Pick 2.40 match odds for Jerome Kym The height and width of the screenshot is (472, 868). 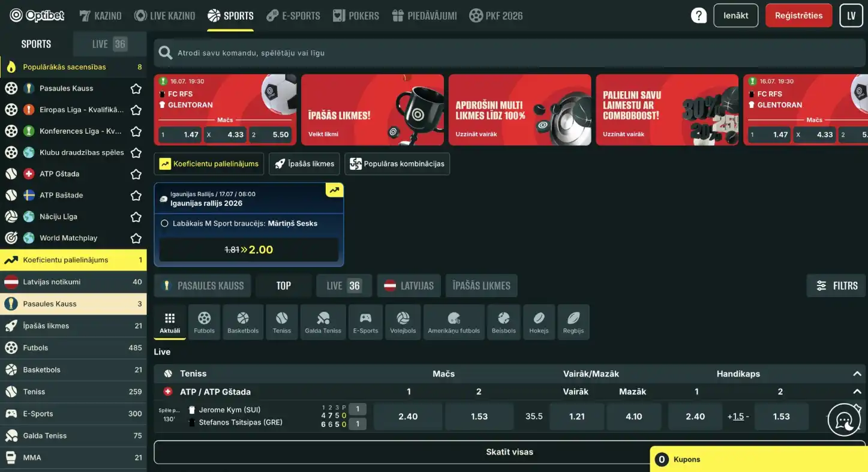point(408,416)
